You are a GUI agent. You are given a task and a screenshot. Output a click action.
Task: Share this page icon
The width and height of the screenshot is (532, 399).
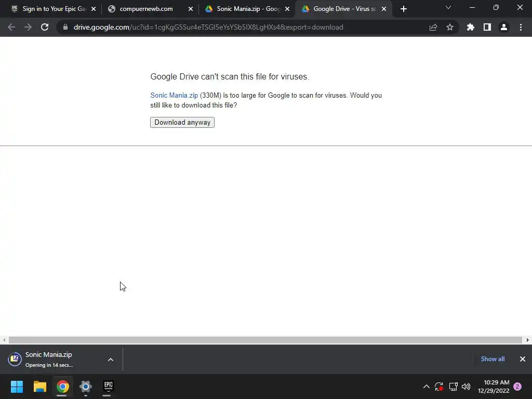tap(433, 27)
